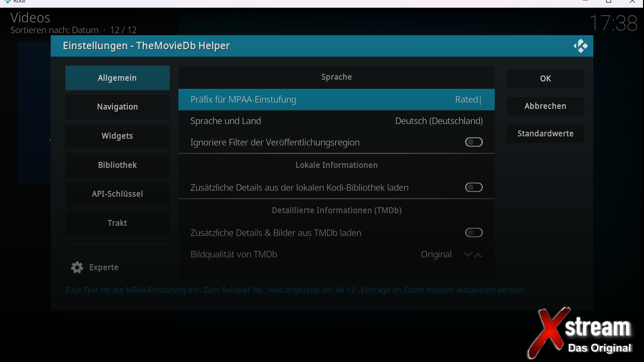Open the Widgets settings category
Screen dimensions: 644x362
[x=117, y=136]
